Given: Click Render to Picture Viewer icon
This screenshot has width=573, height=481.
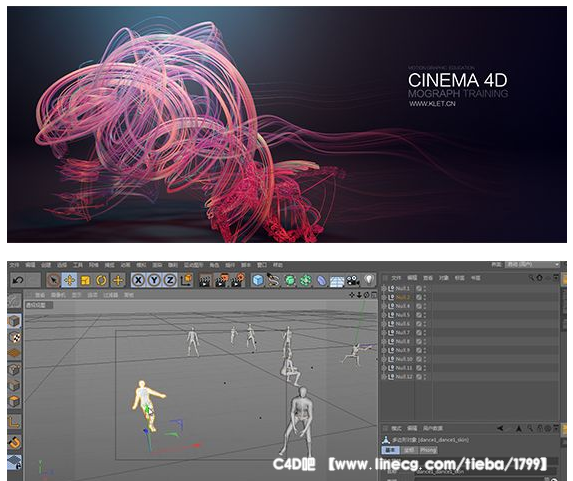Looking at the screenshot, I should coord(221,280).
